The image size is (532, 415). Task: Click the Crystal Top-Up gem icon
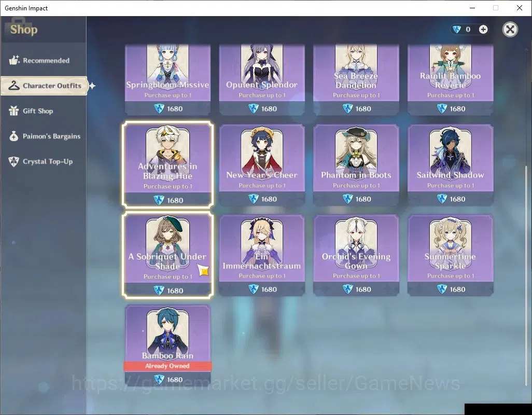(13, 161)
